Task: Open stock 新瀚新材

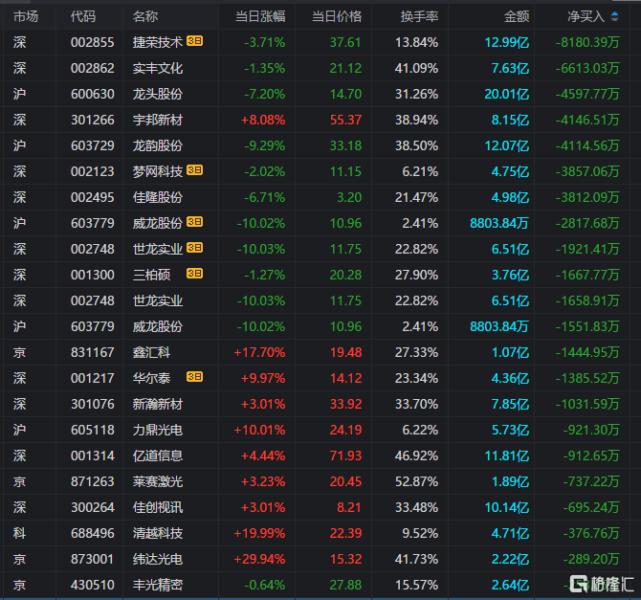Action: [x=157, y=405]
